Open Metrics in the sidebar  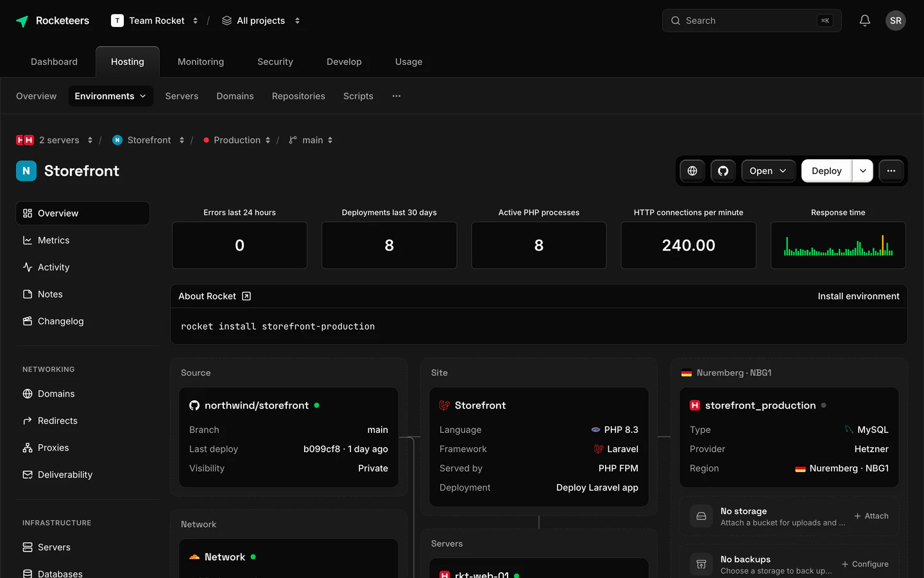click(83, 240)
